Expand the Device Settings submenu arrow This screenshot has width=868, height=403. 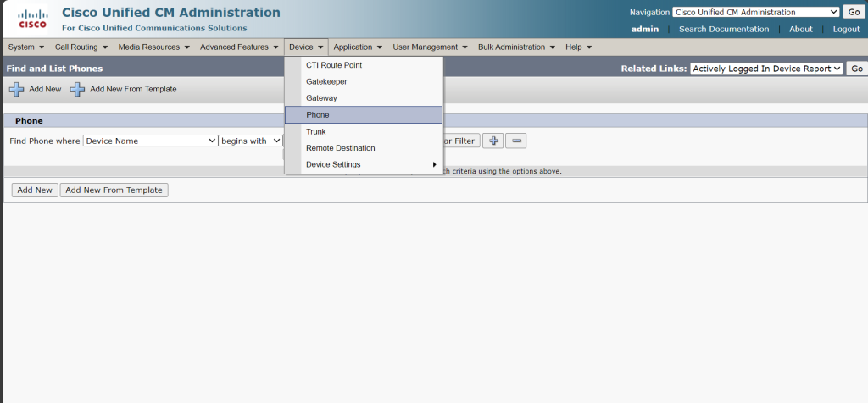(435, 164)
